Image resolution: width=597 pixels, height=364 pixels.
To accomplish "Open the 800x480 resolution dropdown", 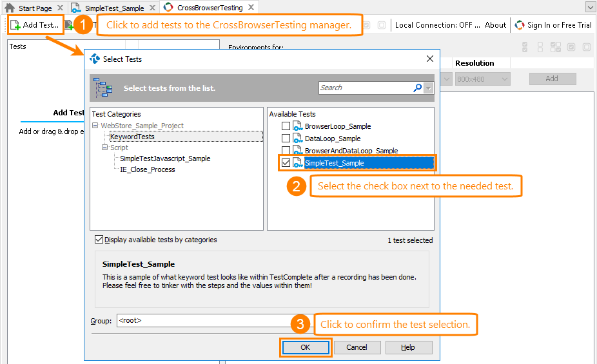I will tap(482, 79).
